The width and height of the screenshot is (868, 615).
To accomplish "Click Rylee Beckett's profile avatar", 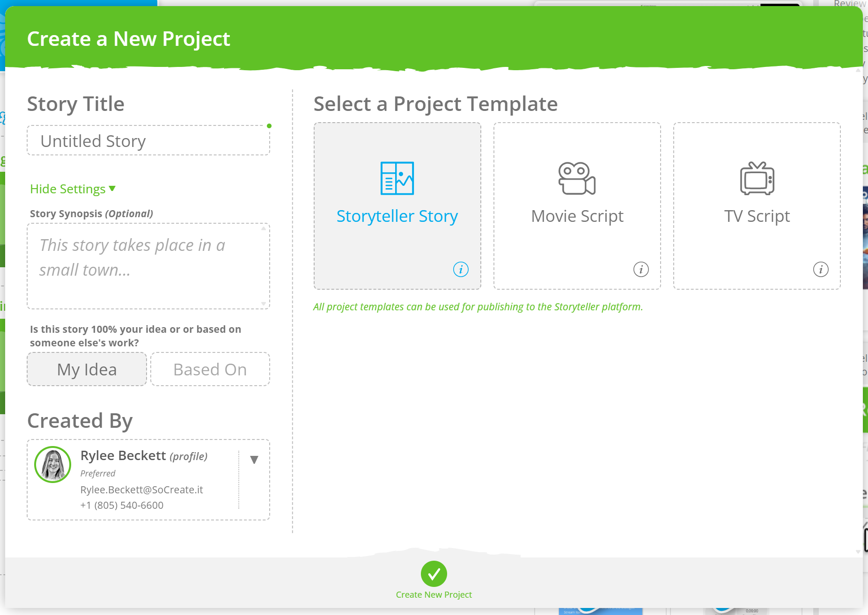I will pos(53,465).
